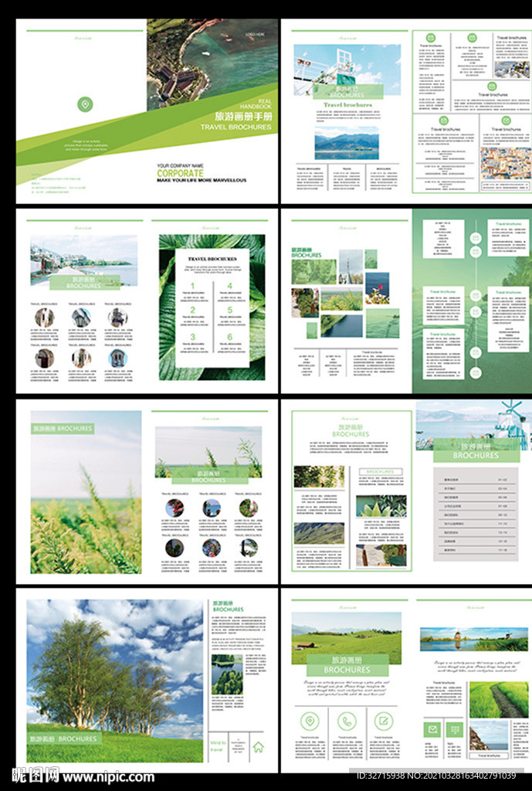Click the 旅游画册 BROCHURES label on the tall grass photo

63,429
